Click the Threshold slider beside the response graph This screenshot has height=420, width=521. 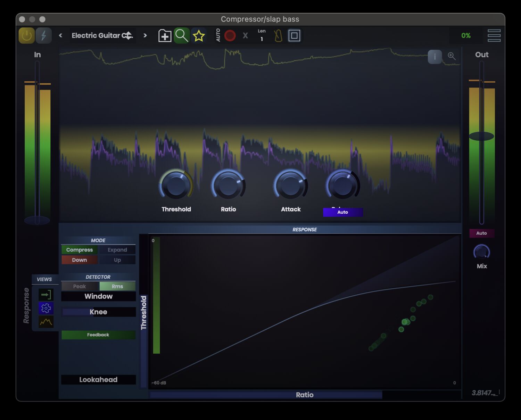[x=144, y=309]
